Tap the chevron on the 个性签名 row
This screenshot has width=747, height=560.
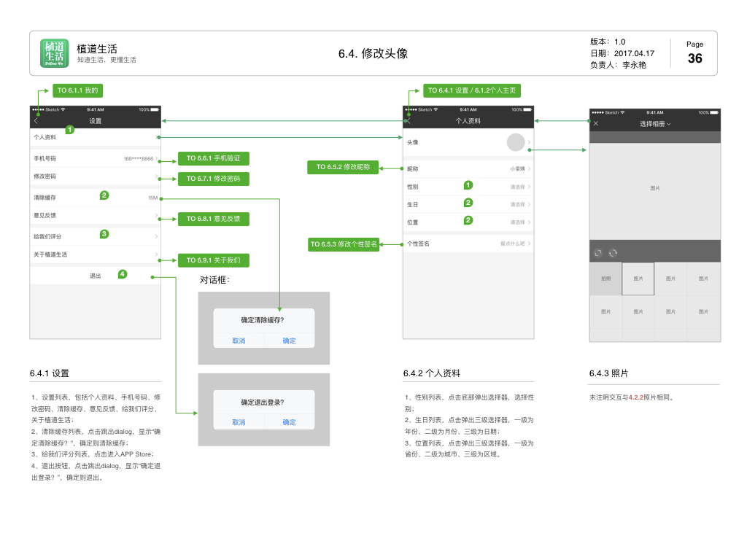(530, 244)
